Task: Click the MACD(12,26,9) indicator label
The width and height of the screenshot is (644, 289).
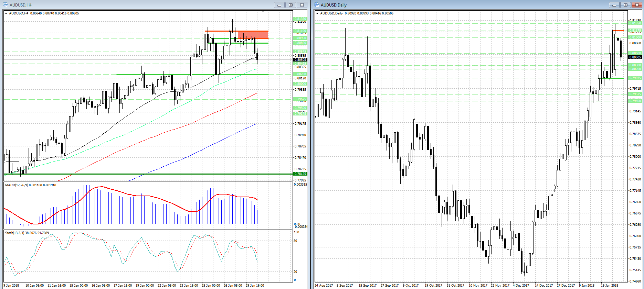Action: click(31, 185)
